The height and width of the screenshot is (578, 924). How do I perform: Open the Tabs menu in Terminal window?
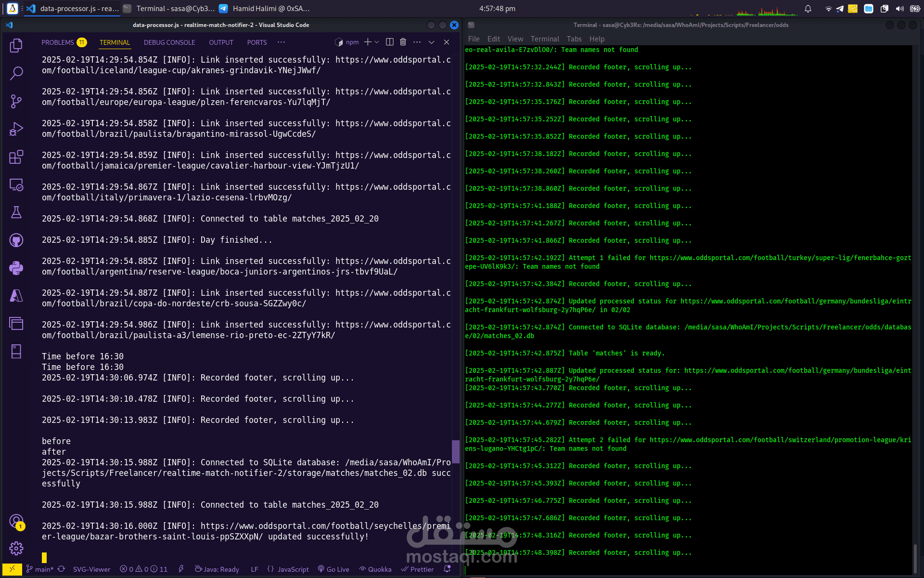click(574, 39)
